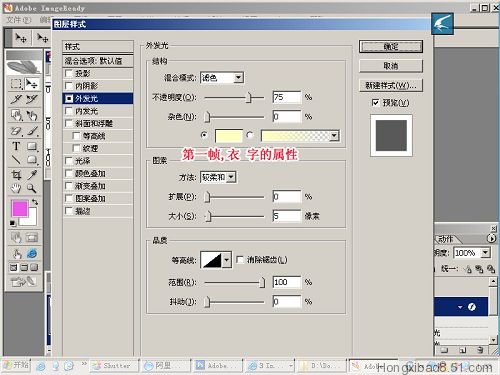Open the gradient picker dropdown arrow
This screenshot has height=375, width=500.
334,136
